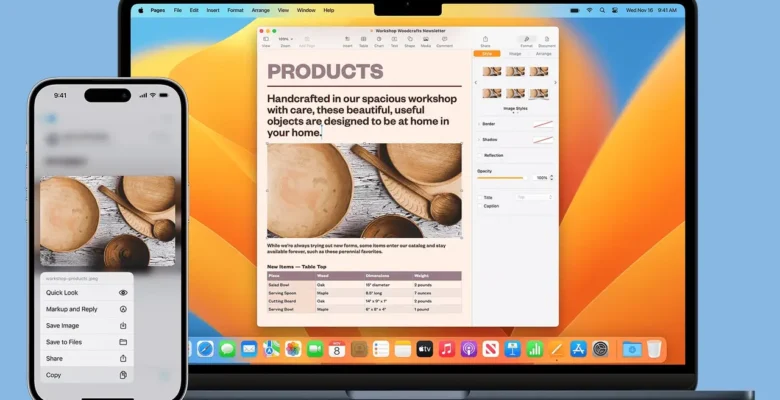Select the first image style thumbnail
The image size is (780, 400).
click(491, 72)
